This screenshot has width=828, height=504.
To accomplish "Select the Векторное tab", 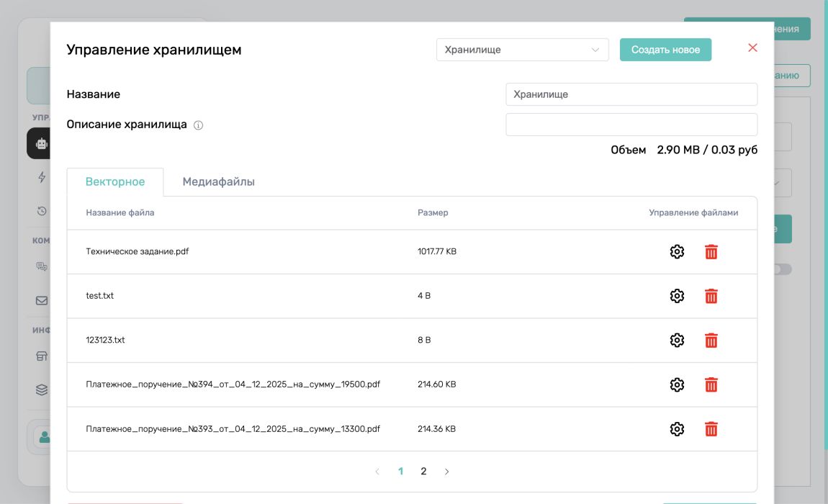I will 115,181.
